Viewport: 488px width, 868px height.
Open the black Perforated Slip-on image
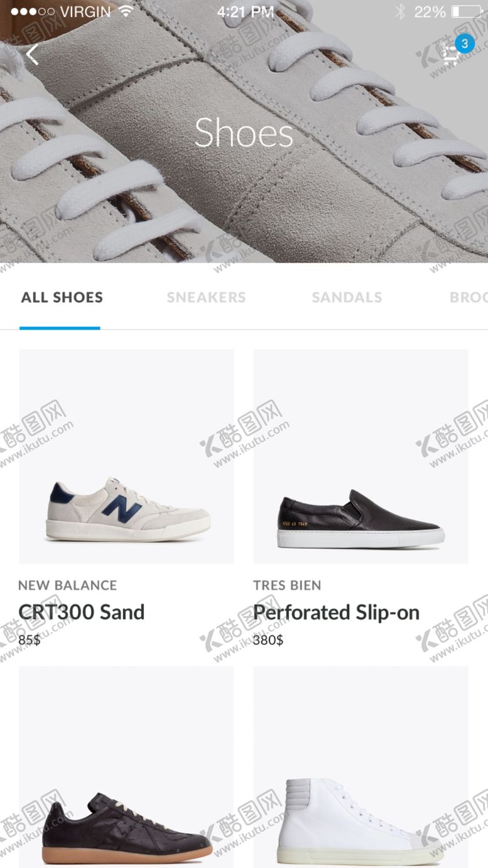[x=361, y=457]
